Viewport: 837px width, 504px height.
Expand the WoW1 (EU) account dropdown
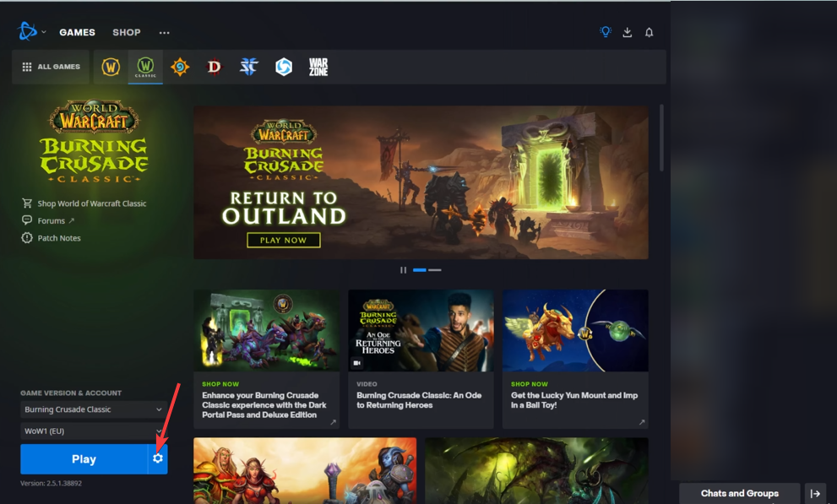[x=94, y=431]
